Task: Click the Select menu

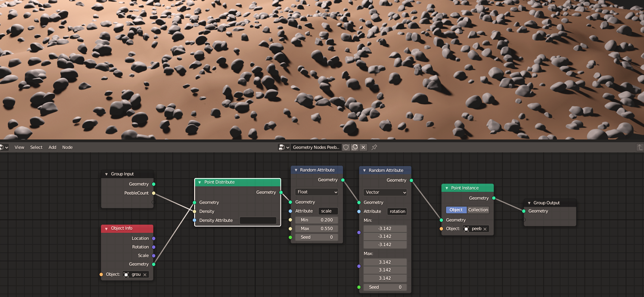Action: pos(36,147)
